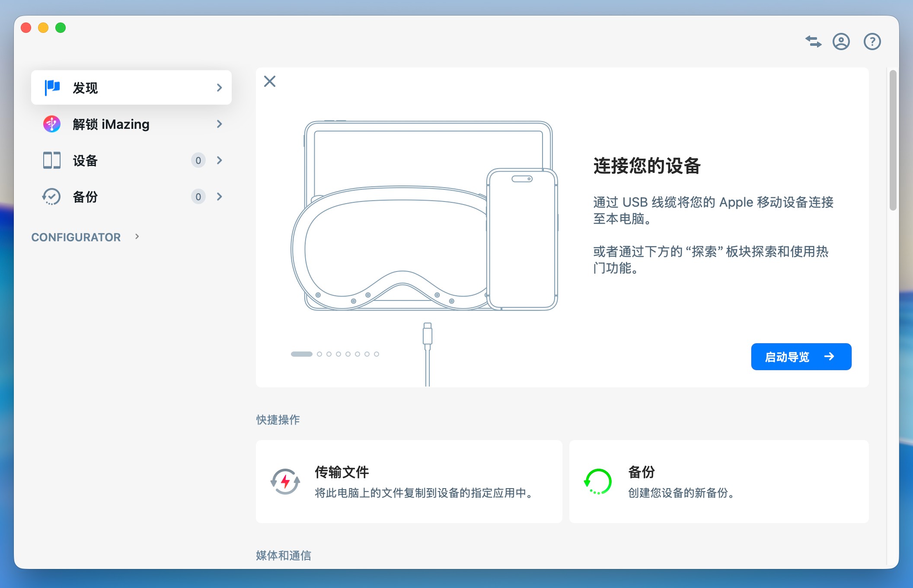Jump to the last carousel page dot
The image size is (913, 588).
click(377, 354)
